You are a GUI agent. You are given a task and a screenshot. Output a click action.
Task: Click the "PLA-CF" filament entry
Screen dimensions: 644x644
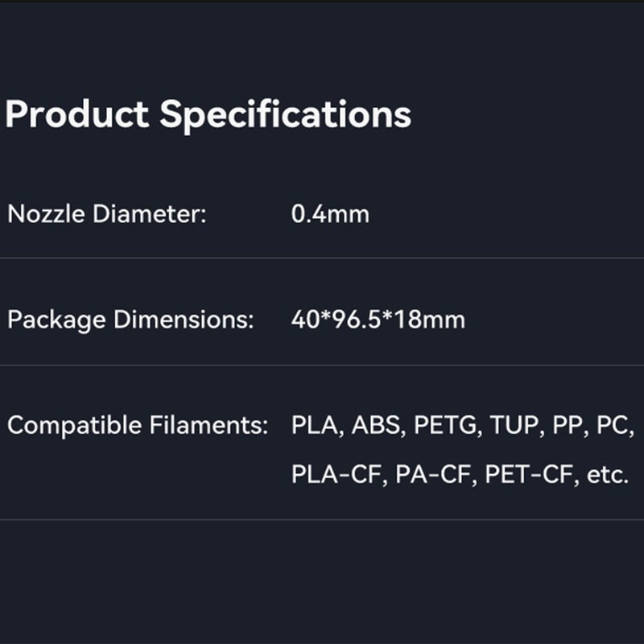point(338,475)
